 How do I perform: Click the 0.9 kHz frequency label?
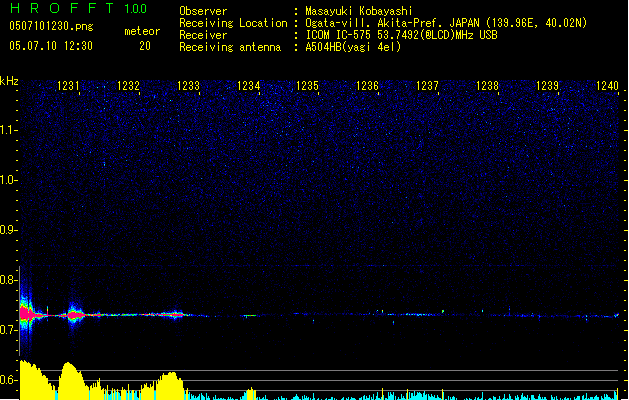[x=8, y=230]
